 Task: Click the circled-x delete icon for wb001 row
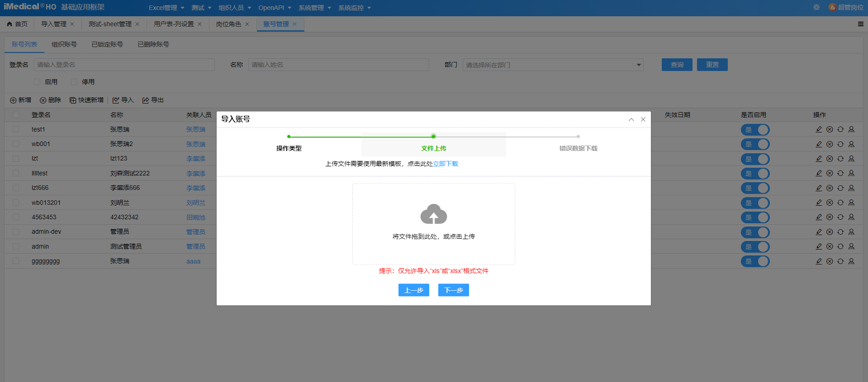pyautogui.click(x=830, y=144)
